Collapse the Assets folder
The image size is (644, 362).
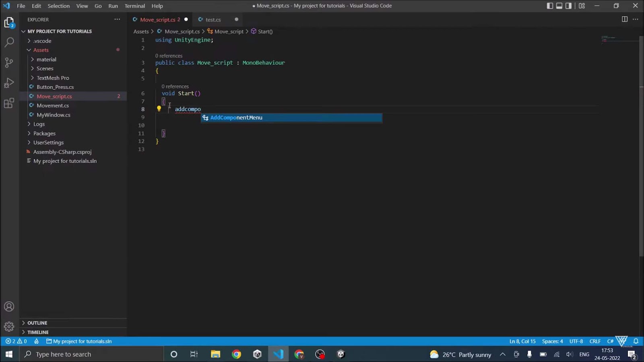point(41,50)
